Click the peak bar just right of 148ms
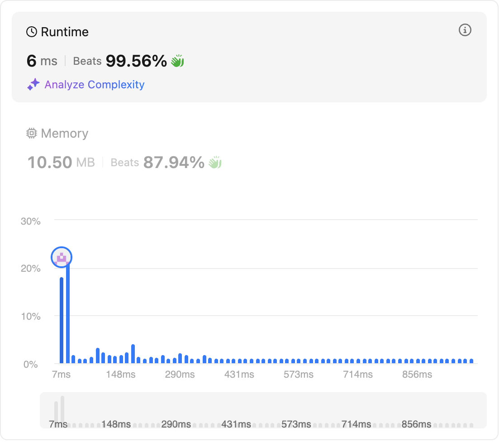 click(133, 354)
